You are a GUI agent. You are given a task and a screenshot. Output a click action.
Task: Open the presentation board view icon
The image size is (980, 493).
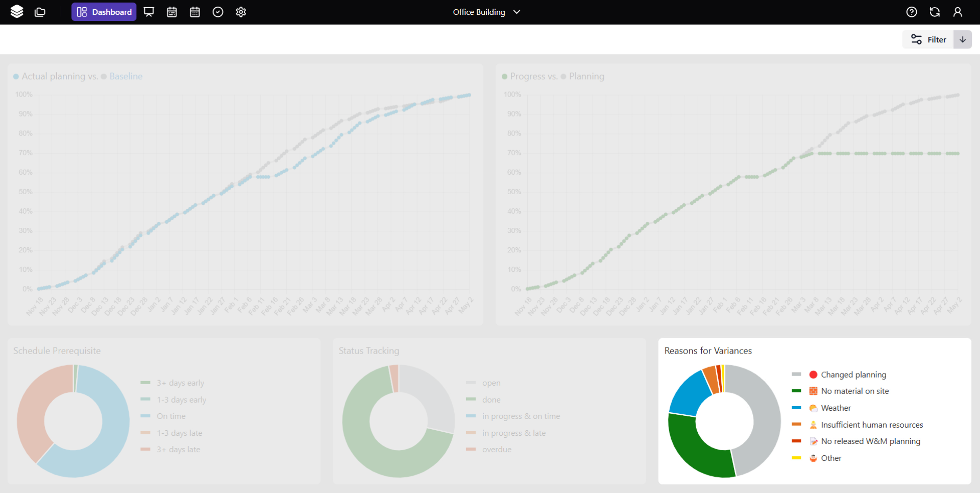(x=149, y=12)
